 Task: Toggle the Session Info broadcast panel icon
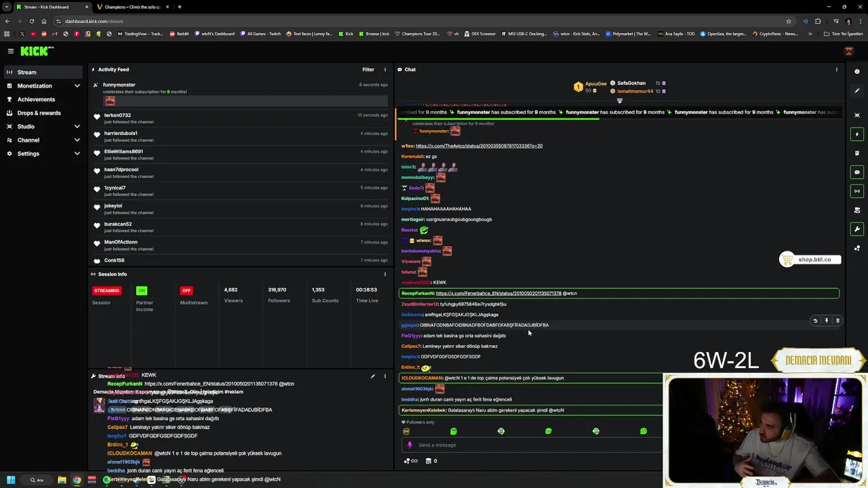pos(857,191)
